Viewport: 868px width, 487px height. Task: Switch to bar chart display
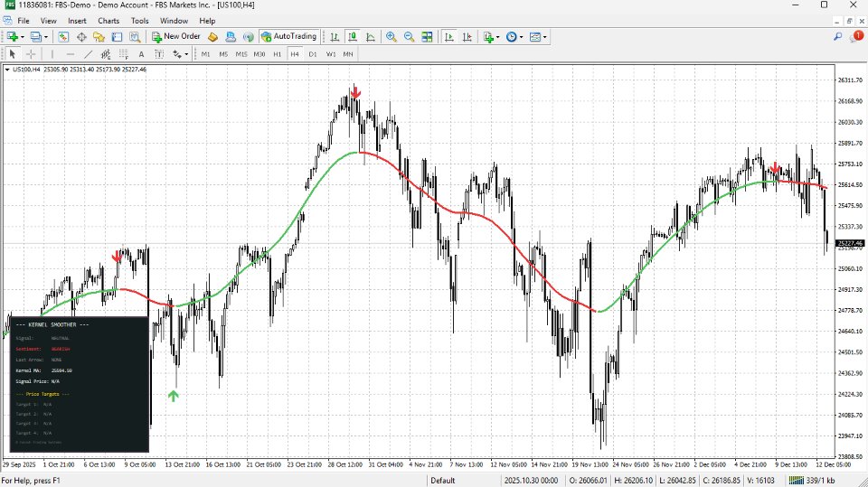click(335, 36)
